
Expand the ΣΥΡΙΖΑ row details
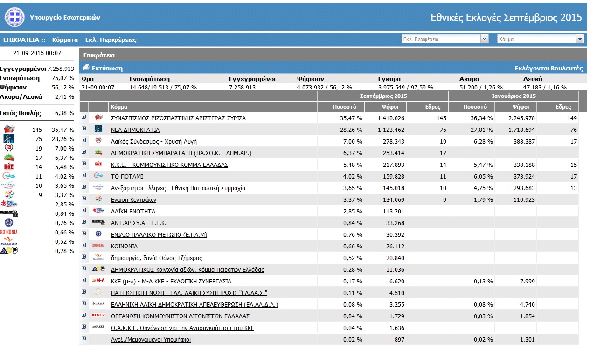[x=84, y=117]
